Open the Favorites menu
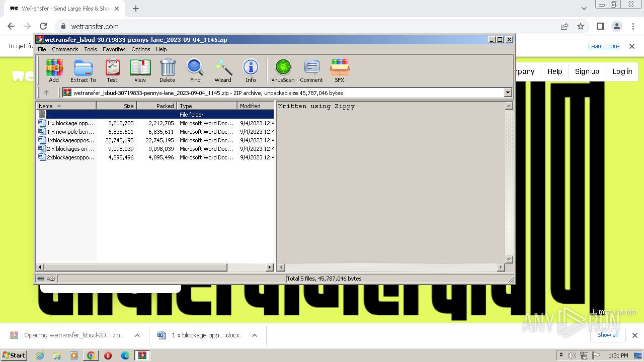This screenshot has height=362, width=644. [x=114, y=49]
